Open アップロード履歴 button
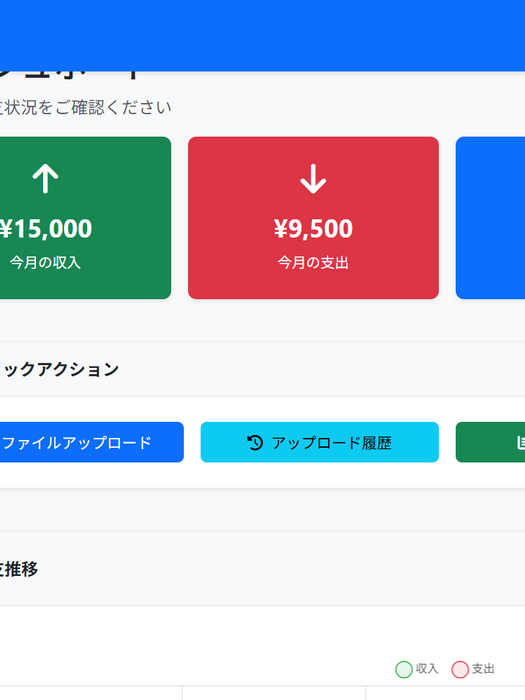Viewport: 525px width, 700px height. (x=320, y=442)
